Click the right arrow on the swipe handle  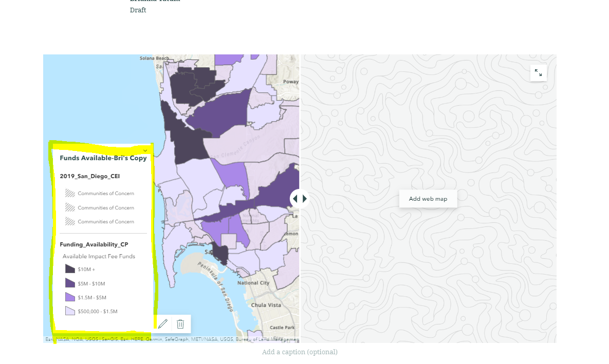303,198
